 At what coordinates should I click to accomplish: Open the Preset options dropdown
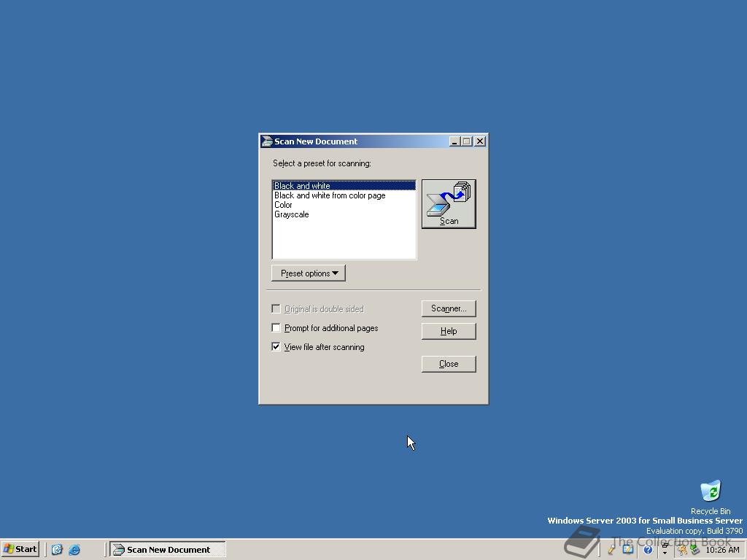(309, 273)
